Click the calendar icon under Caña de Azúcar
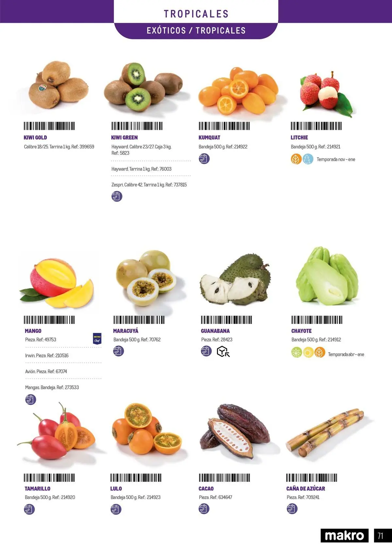The height and width of the screenshot is (549, 392). 292,509
